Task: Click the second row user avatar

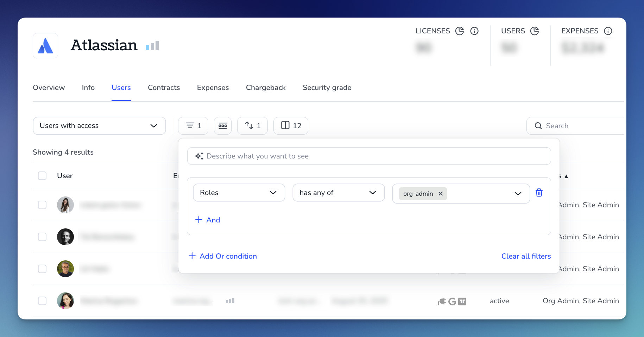Action: [65, 237]
